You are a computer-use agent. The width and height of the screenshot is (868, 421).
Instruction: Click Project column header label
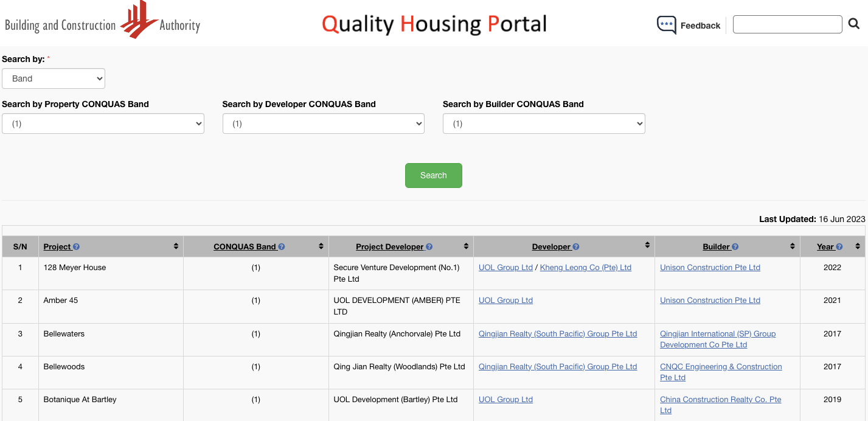coord(57,247)
